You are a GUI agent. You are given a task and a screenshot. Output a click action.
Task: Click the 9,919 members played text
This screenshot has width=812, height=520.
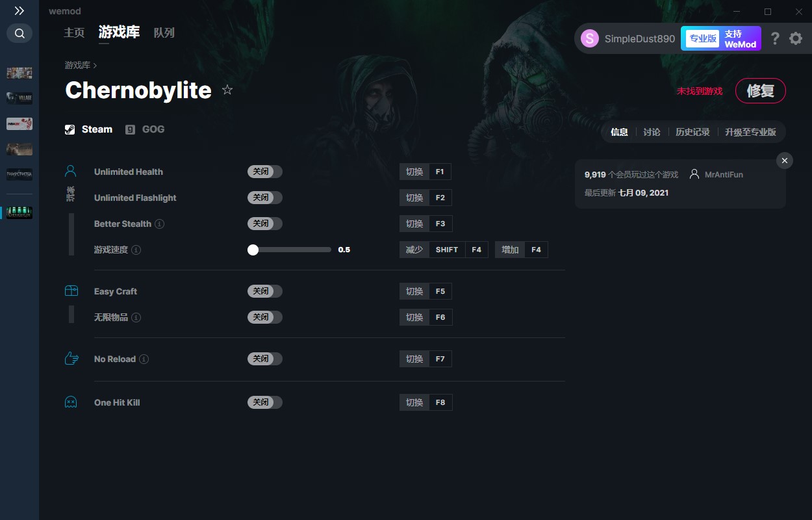tap(631, 175)
